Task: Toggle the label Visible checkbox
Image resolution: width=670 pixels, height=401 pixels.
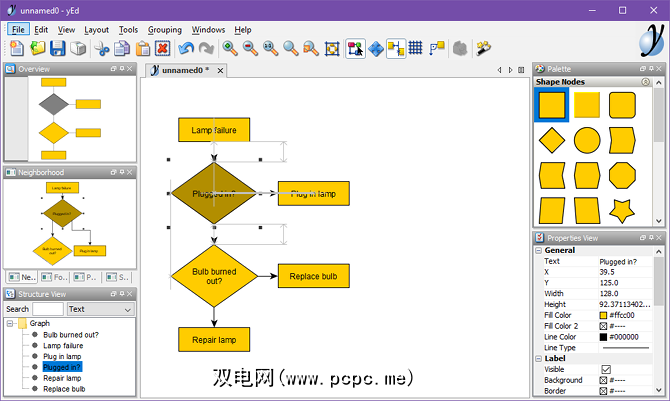Action: pos(606,369)
